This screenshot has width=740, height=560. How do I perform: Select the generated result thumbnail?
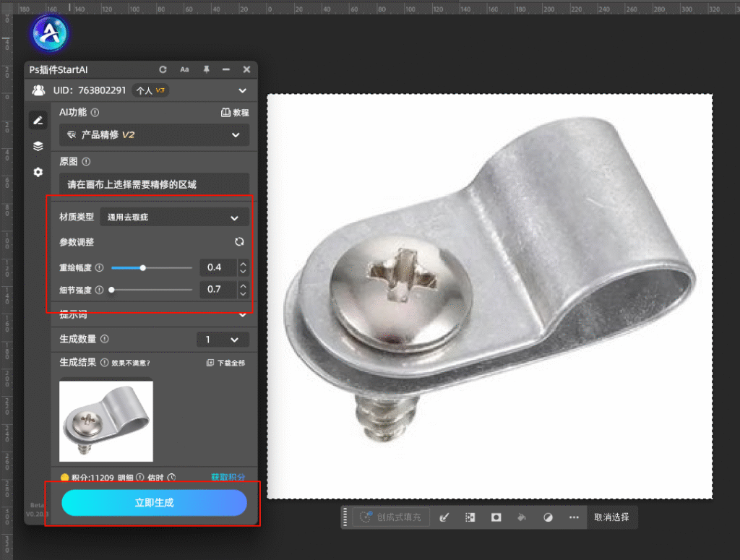click(x=106, y=421)
